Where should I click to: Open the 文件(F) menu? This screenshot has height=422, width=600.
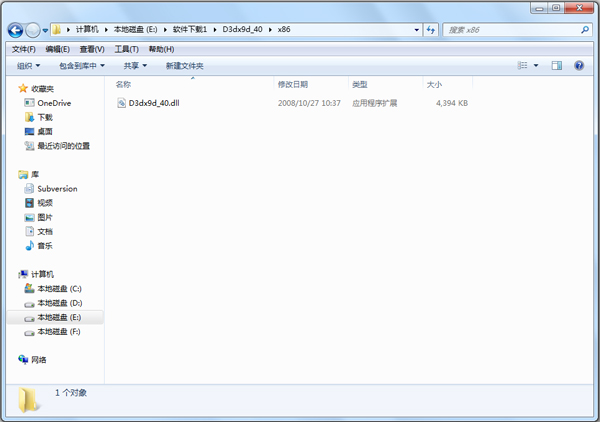tap(22, 49)
